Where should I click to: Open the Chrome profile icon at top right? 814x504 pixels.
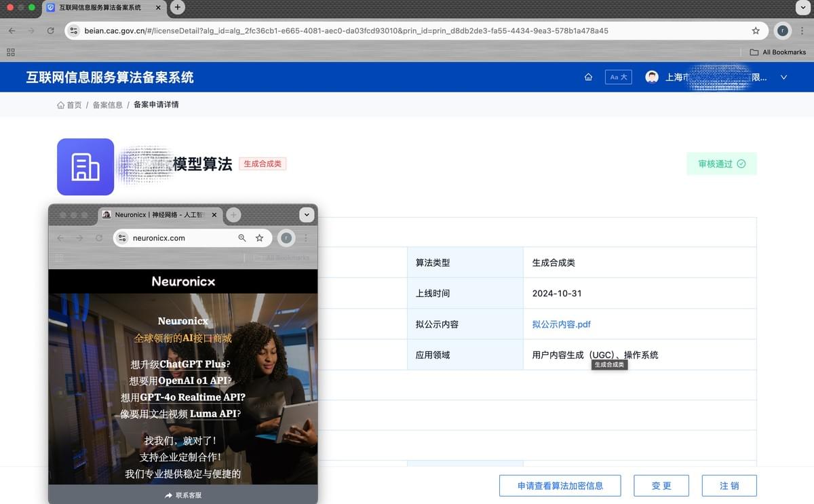click(782, 31)
